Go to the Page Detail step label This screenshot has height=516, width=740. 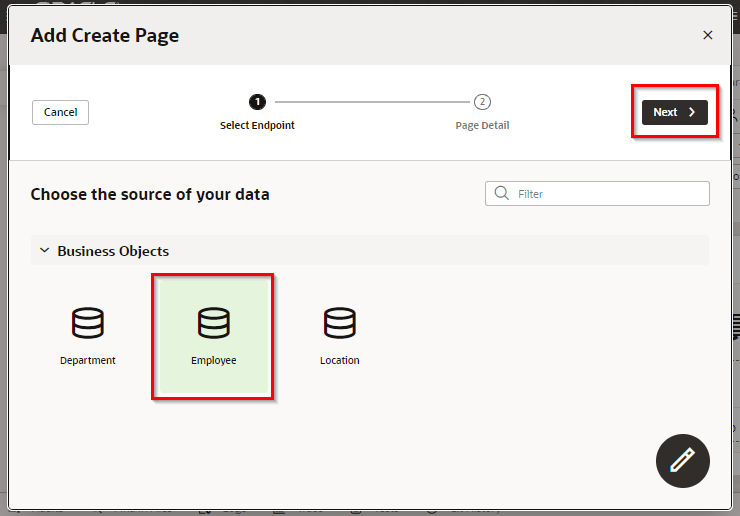point(482,125)
